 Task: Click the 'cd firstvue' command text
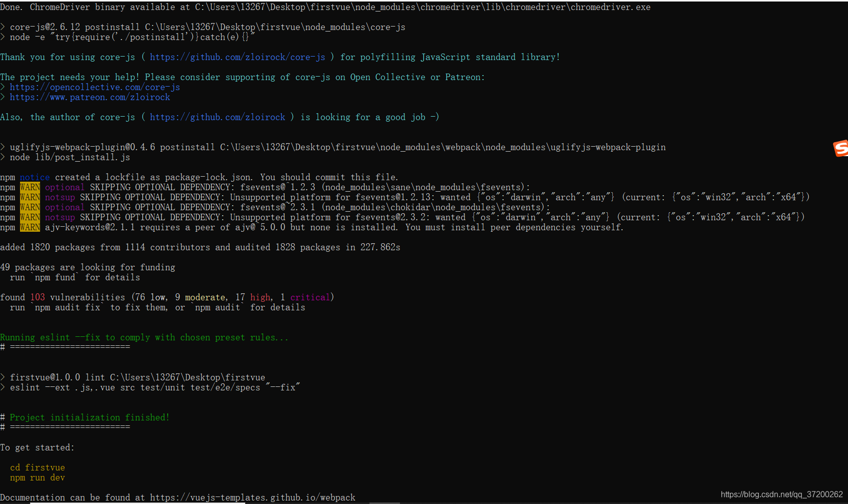point(38,467)
